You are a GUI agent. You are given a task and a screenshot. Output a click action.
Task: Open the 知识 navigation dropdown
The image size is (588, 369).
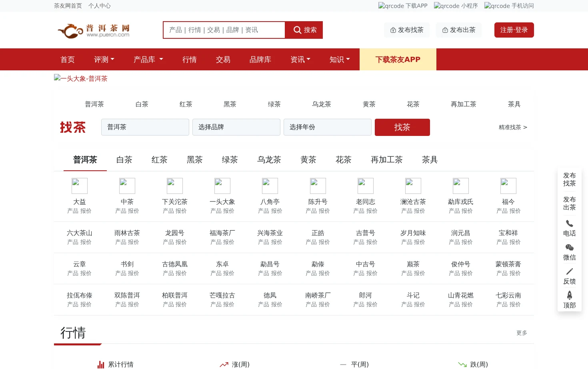(x=340, y=60)
